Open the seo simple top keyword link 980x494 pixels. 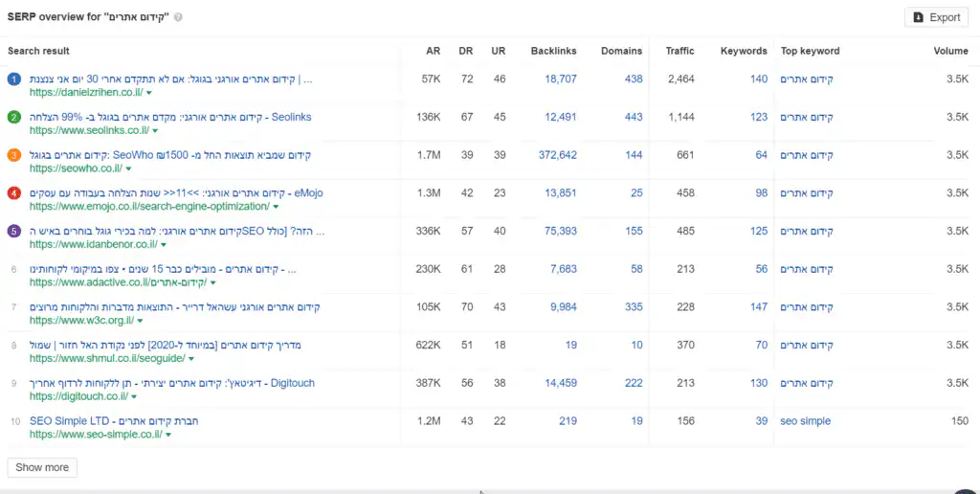tap(805, 421)
